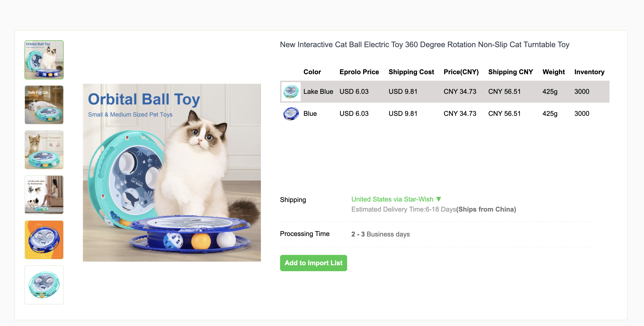Click the large Orbital Ball Toy main image
The height and width of the screenshot is (326, 644).
[172, 173]
